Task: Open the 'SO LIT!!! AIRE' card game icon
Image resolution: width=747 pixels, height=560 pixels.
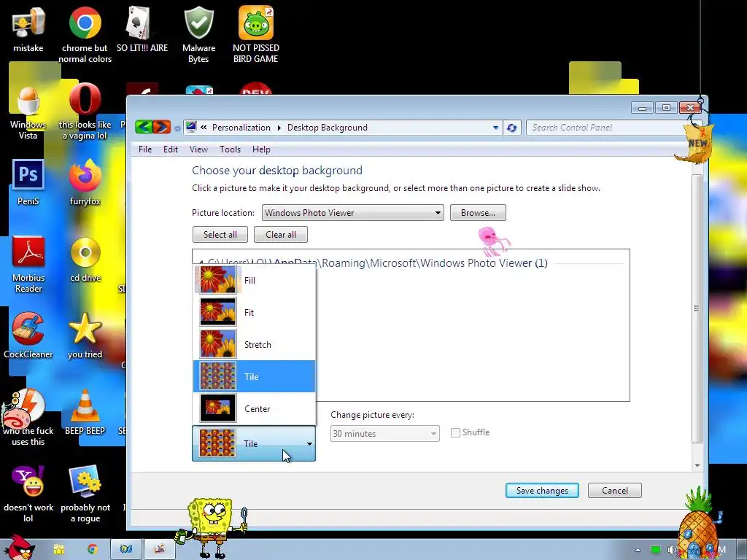Action: (x=142, y=29)
